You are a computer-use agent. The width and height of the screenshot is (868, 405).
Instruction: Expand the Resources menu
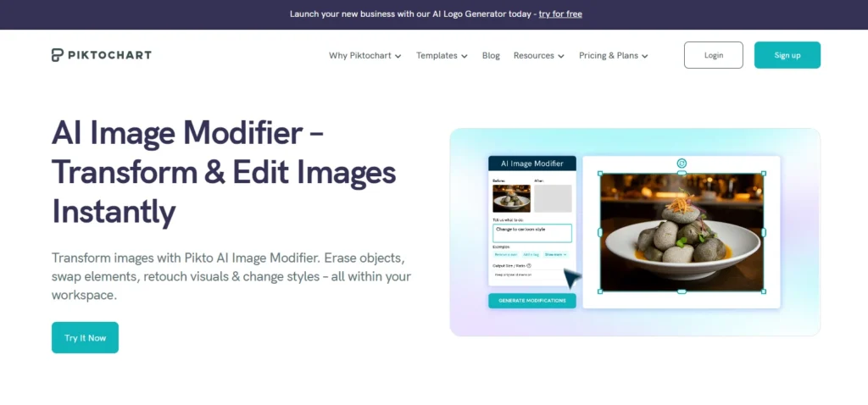click(x=538, y=55)
